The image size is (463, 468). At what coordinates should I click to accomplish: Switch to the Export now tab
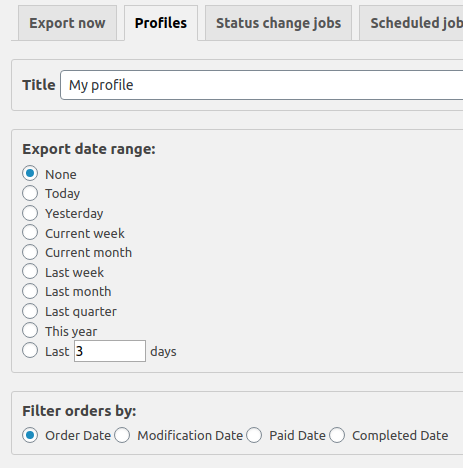[67, 23]
